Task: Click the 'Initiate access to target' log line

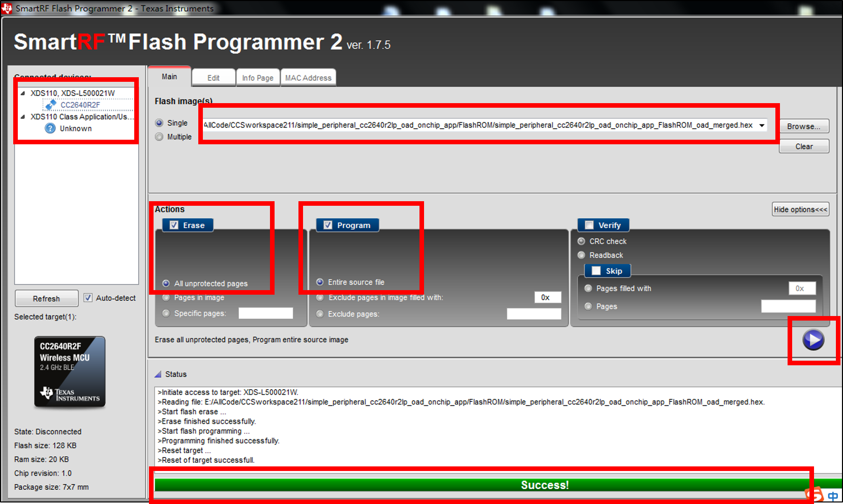Action: tap(228, 392)
